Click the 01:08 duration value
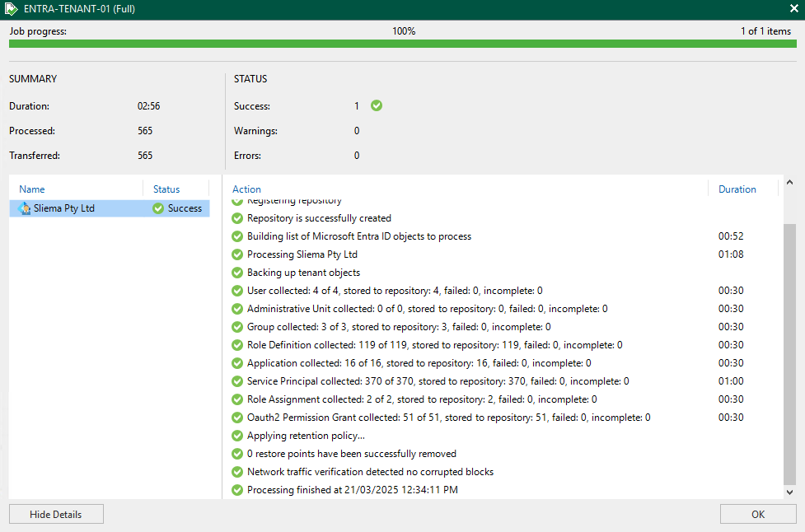This screenshot has height=532, width=805. pyautogui.click(x=731, y=254)
